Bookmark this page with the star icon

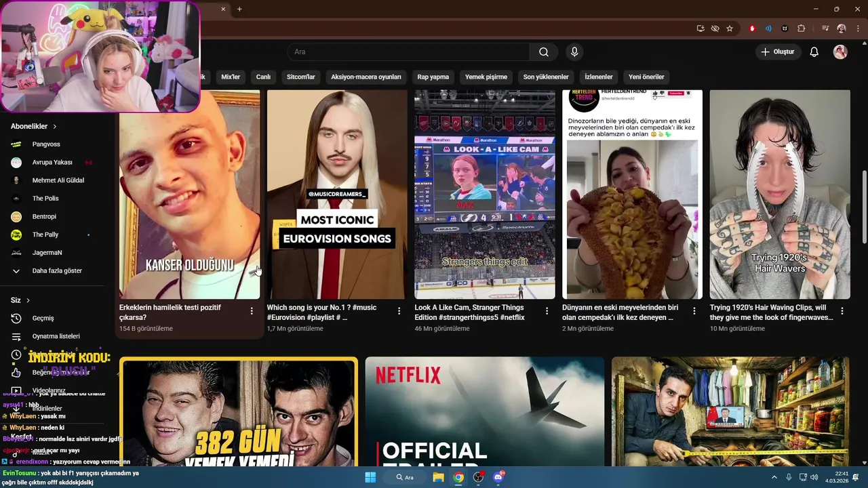pyautogui.click(x=730, y=28)
